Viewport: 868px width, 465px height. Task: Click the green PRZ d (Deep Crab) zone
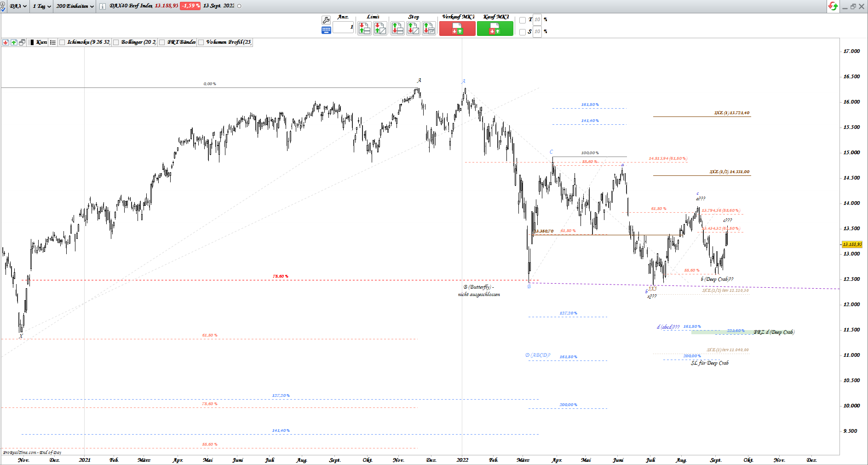tap(722, 332)
